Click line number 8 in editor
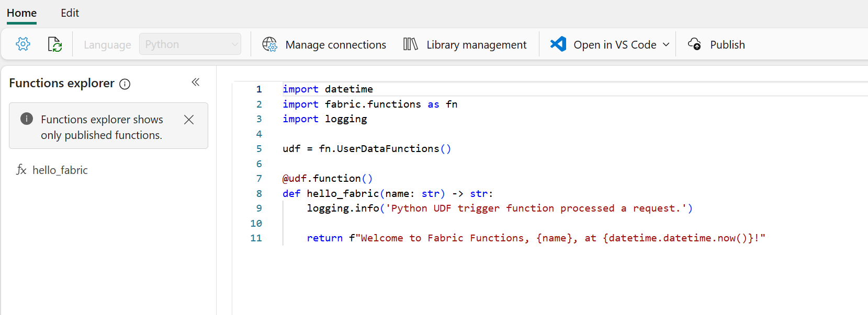 [x=259, y=194]
